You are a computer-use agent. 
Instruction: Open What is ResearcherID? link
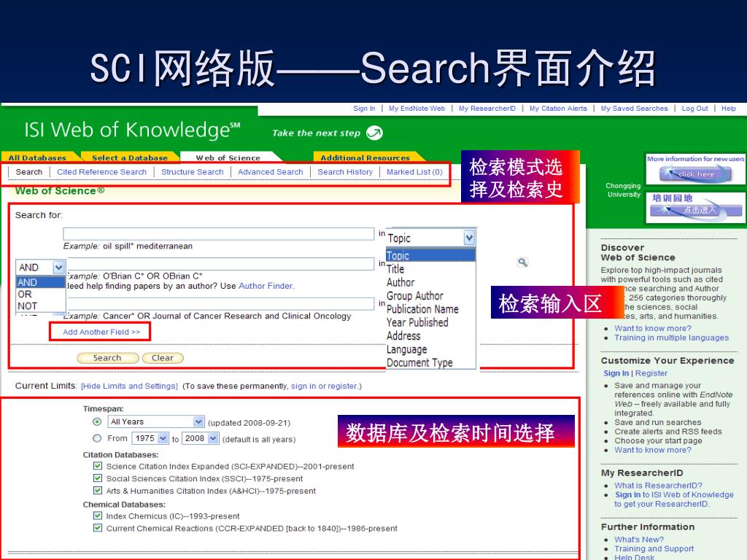658,485
